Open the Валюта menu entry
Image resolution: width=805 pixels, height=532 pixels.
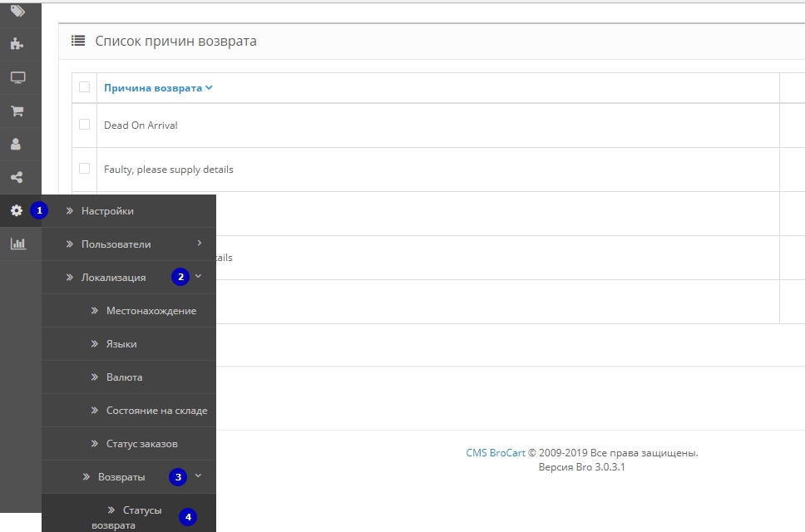128,377
